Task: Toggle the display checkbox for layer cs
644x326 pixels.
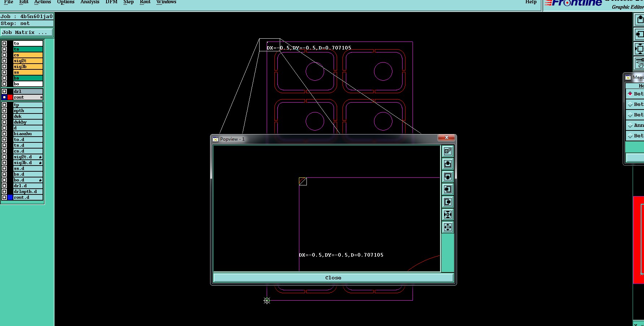Action: [x=4, y=55]
